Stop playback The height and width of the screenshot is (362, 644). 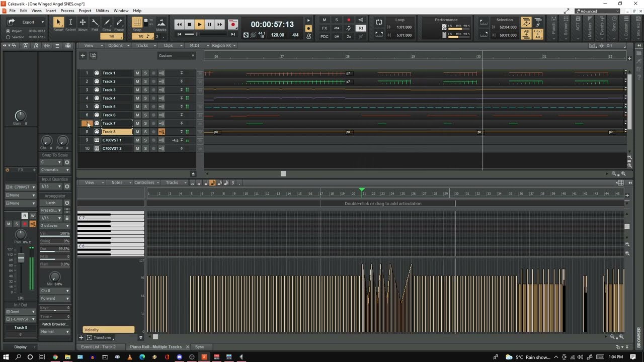[189, 24]
